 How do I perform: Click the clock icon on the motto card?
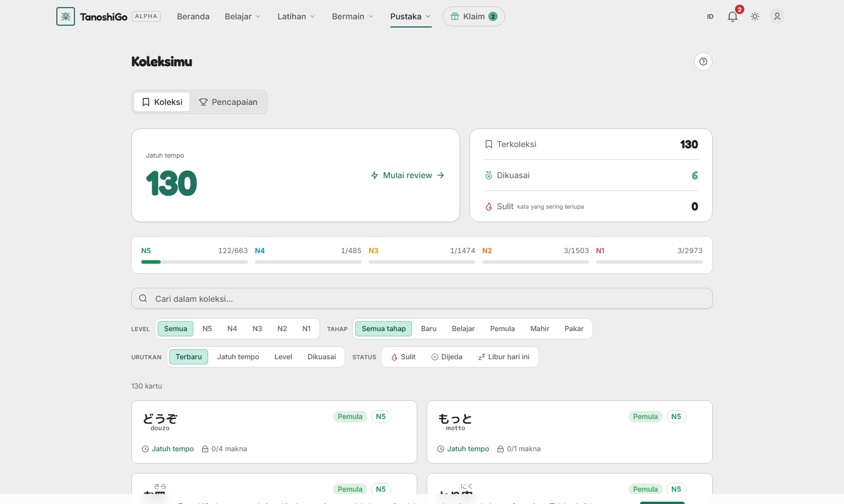click(x=441, y=449)
